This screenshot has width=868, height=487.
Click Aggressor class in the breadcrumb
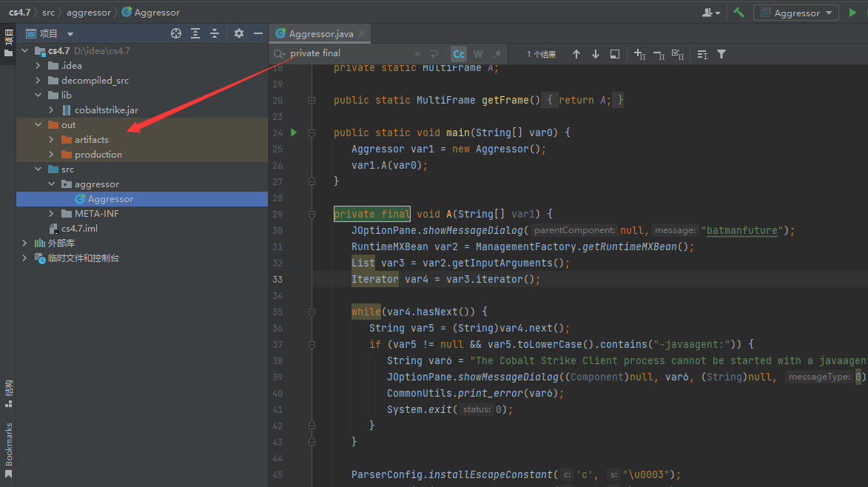pos(150,12)
